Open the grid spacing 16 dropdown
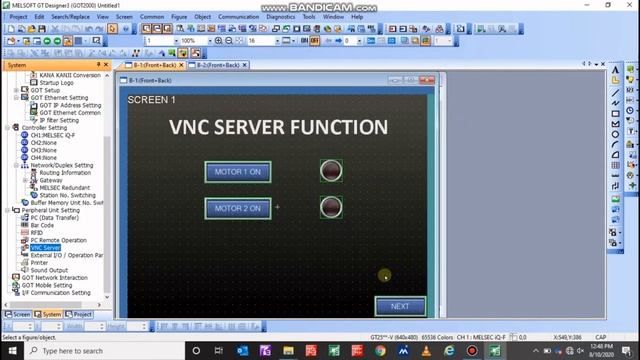The image size is (640, 360). click(278, 41)
